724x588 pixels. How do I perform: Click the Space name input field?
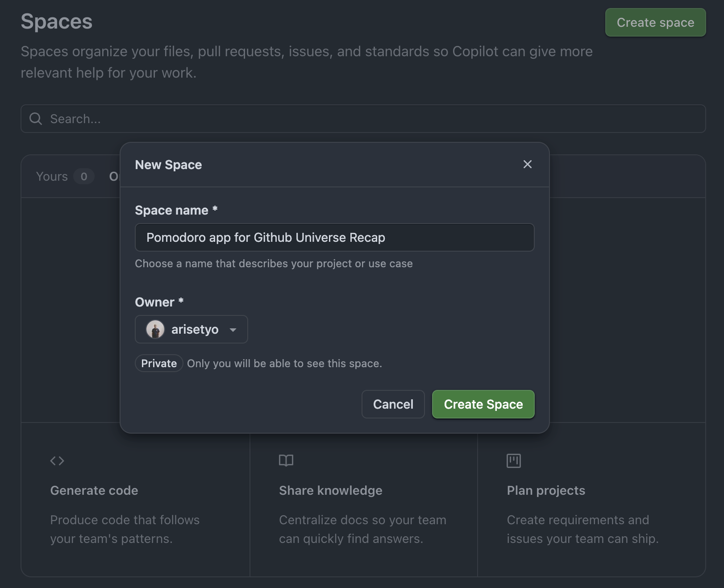[x=334, y=237]
